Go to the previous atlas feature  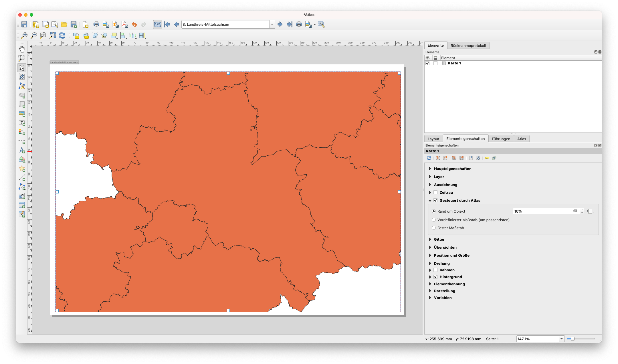(x=177, y=24)
